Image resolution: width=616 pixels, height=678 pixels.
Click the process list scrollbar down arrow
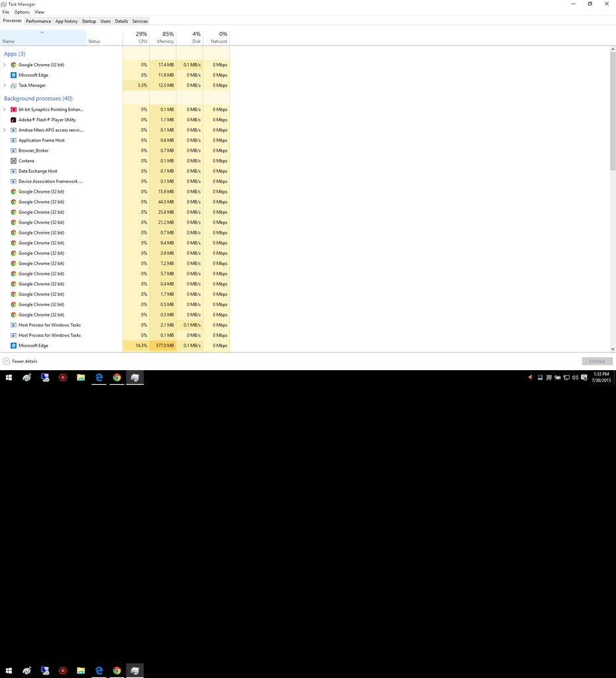613,349
